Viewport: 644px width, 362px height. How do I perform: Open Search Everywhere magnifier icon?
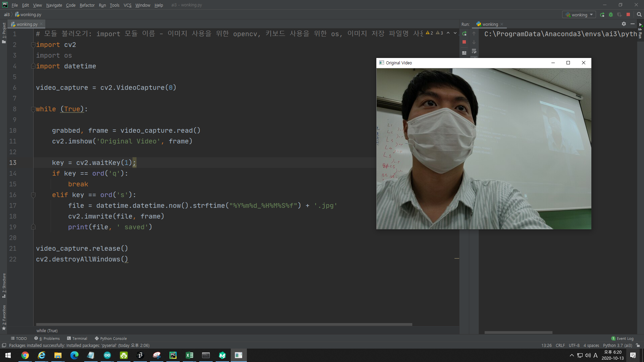[639, 15]
